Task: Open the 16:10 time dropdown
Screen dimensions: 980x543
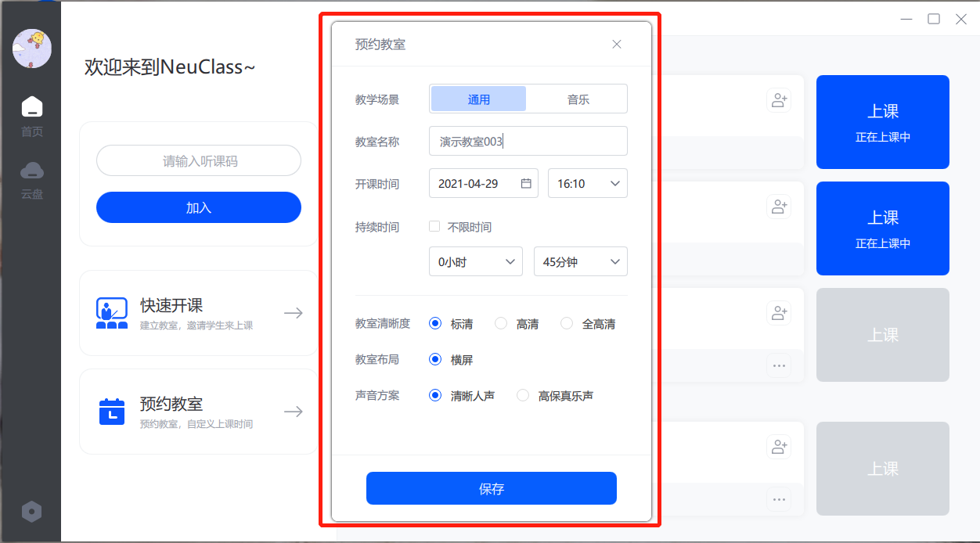Action: point(588,183)
